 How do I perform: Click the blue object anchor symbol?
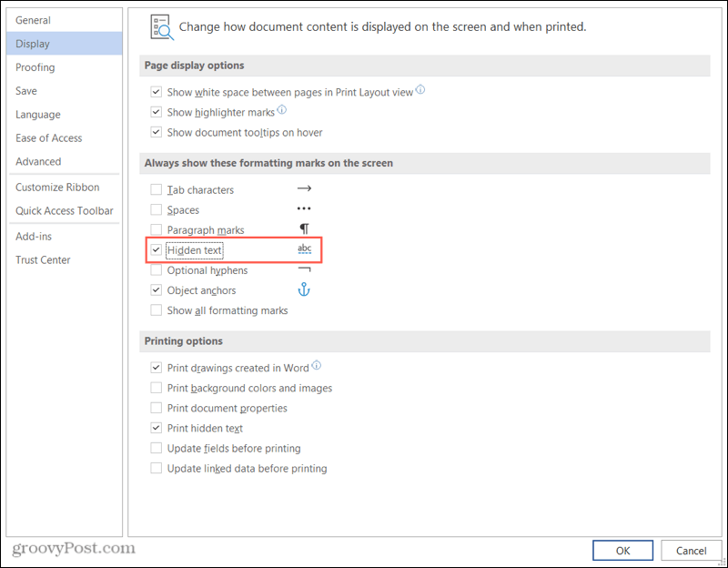(304, 289)
